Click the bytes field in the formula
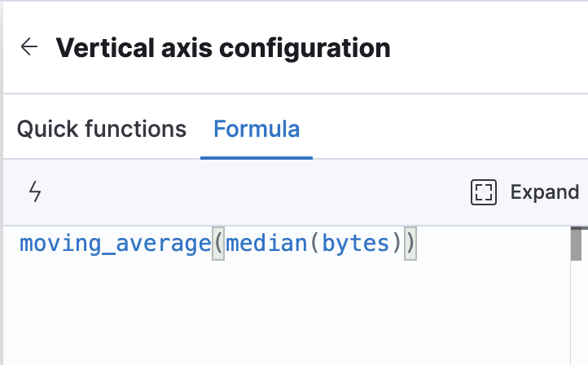 click(x=356, y=243)
